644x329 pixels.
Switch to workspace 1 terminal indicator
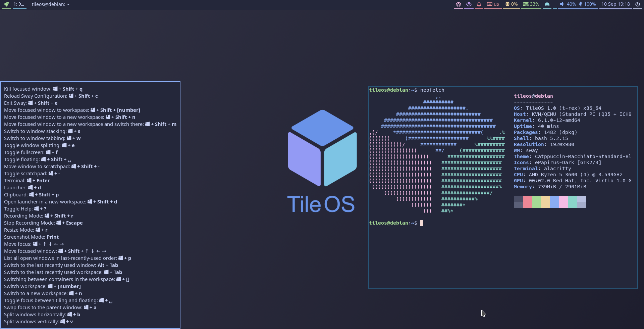(x=19, y=4)
